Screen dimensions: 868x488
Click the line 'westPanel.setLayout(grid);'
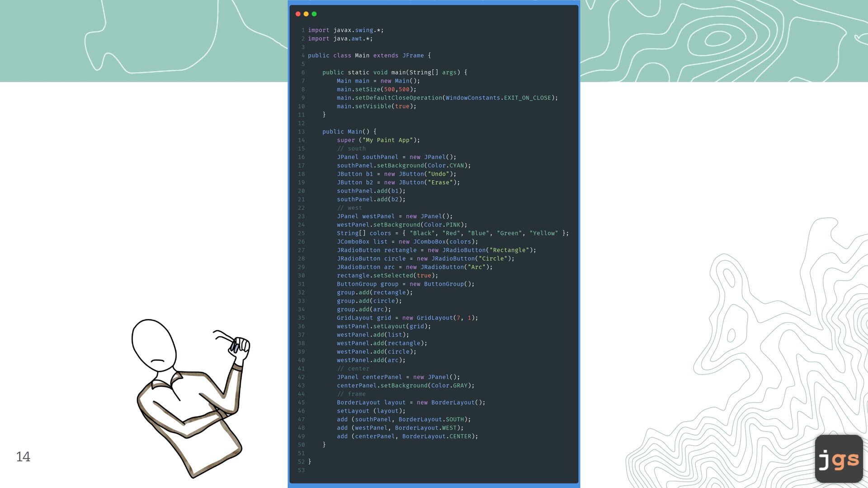(x=384, y=327)
